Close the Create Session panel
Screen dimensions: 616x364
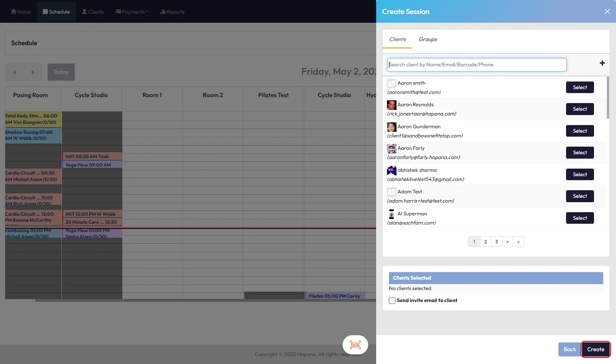pyautogui.click(x=607, y=12)
